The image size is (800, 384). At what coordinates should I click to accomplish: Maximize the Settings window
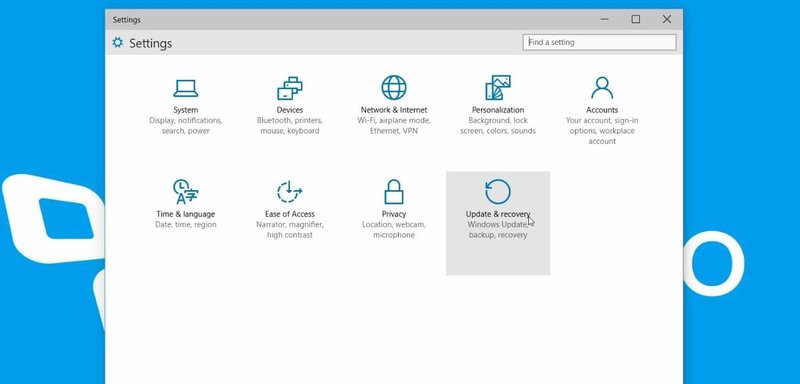pos(636,19)
